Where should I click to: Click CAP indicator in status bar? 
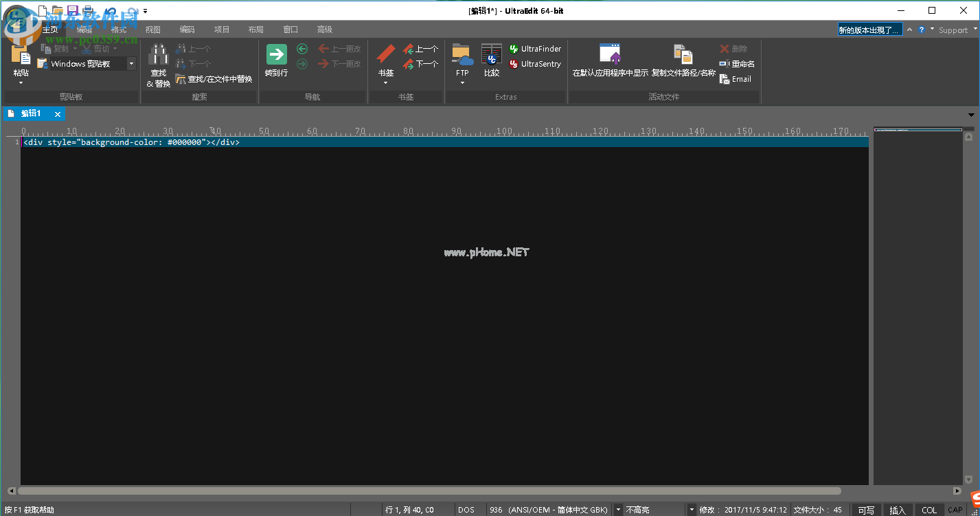[955, 510]
